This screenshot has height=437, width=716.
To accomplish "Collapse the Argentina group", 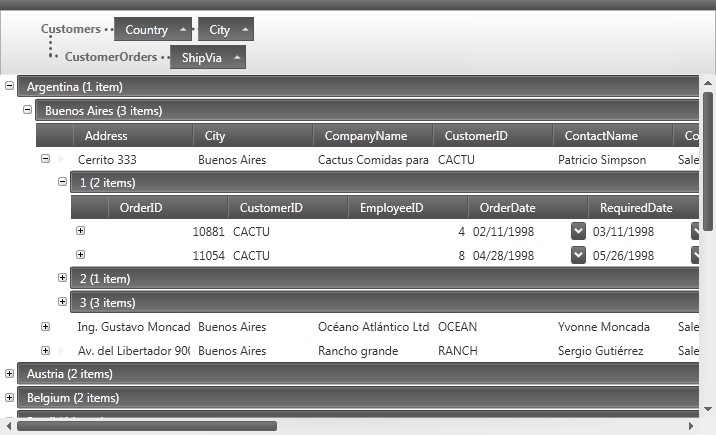I will [x=10, y=87].
